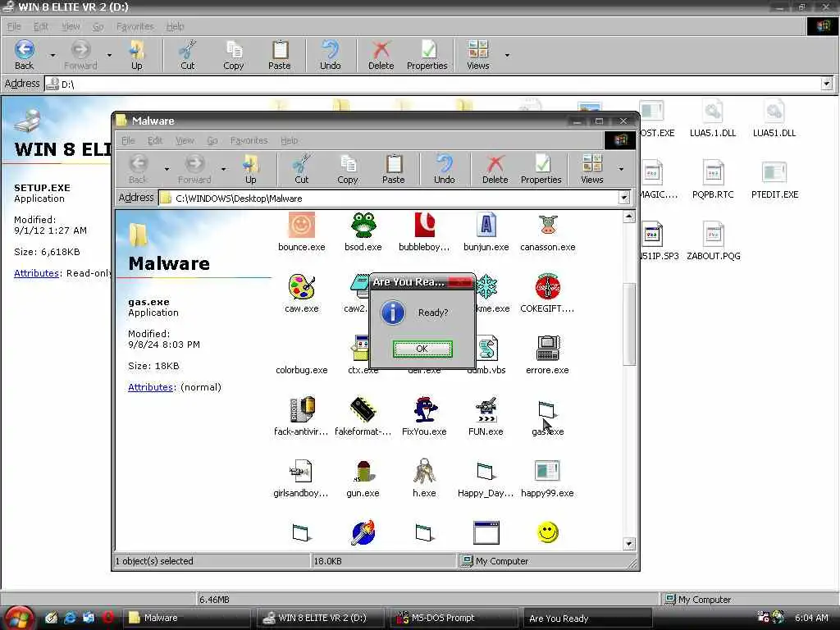
Task: Select happy99.exe icon
Action: (x=547, y=472)
